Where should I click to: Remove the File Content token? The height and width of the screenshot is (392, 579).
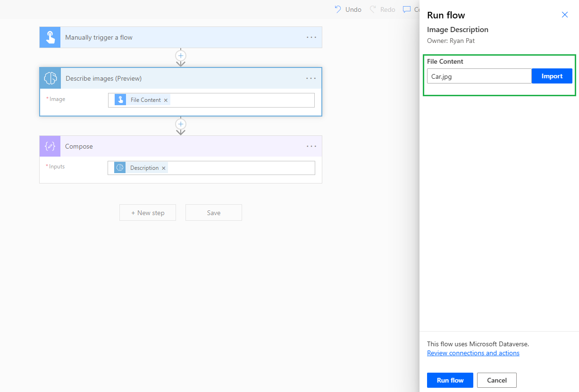(x=166, y=100)
